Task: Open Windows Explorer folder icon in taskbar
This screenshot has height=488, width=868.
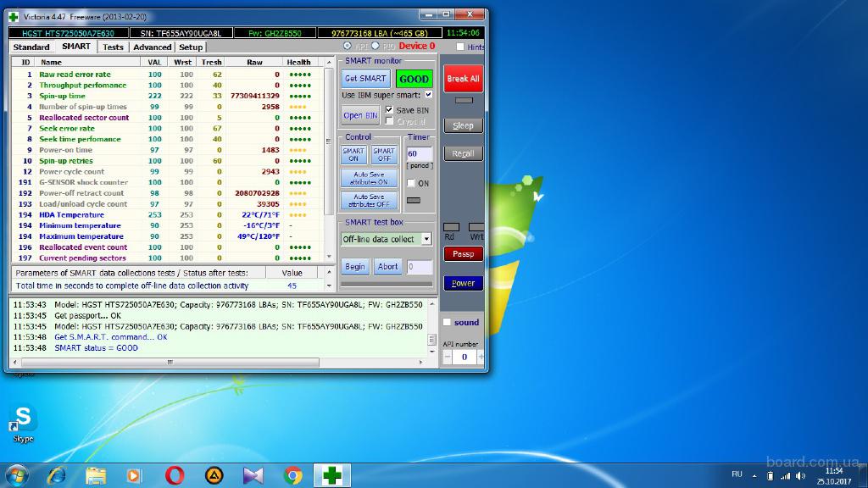Action: point(96,475)
